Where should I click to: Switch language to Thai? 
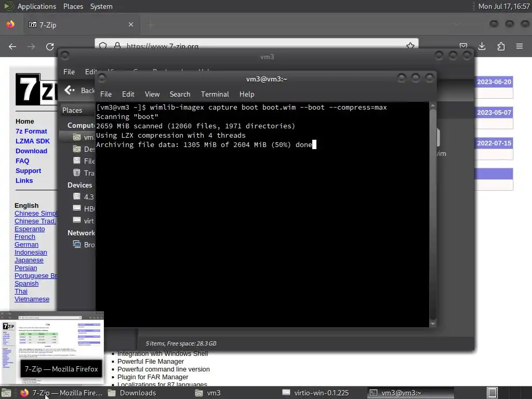[x=21, y=291]
